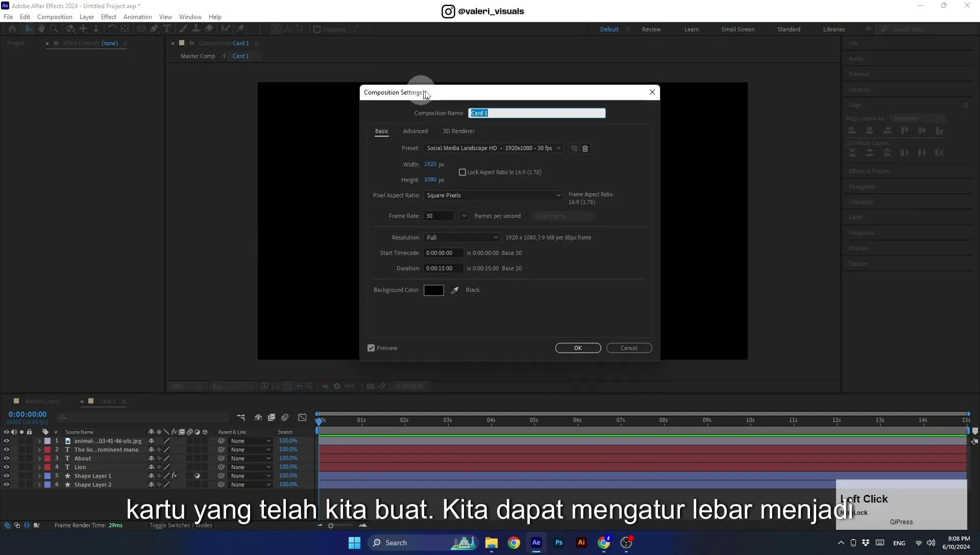Switch to the Review workspace
This screenshot has height=555, width=980.
tap(651, 29)
